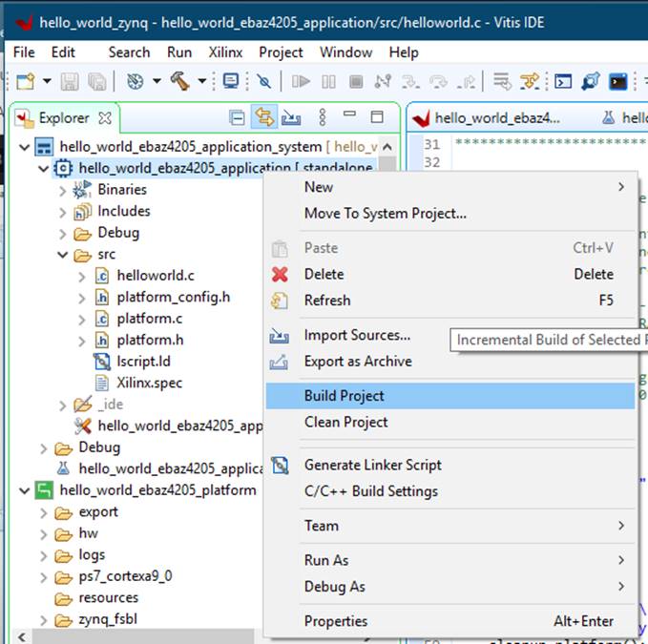Viewport: 648px width, 644px height.
Task: Toggle Link with Editor in Explorer
Action: click(x=263, y=118)
